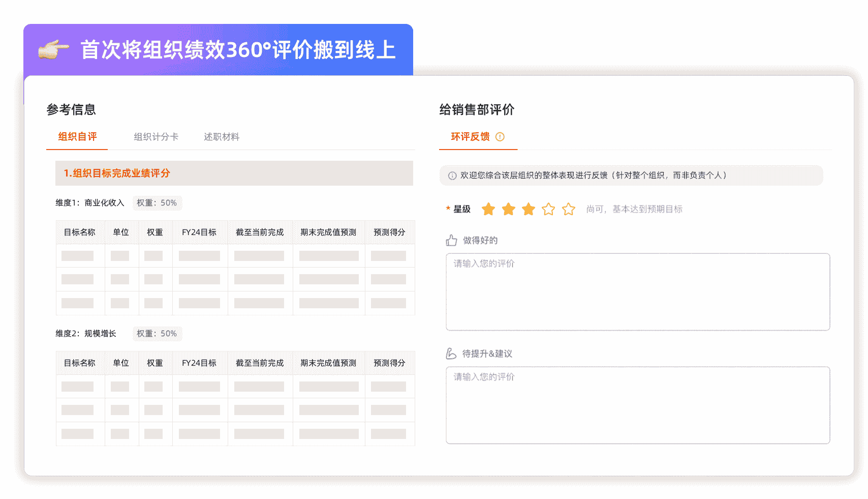868x499 pixels.
Task: Go to 述职材料 tab
Action: tap(222, 137)
